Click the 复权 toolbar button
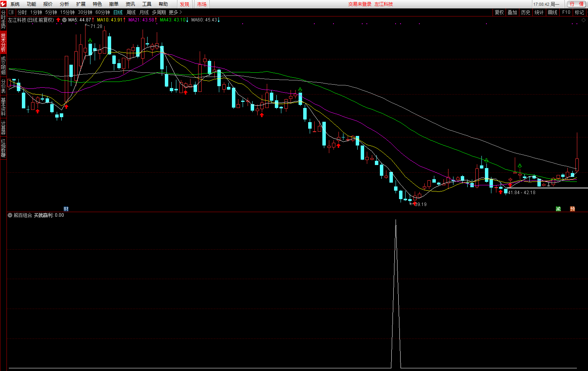The image size is (588, 371). [499, 12]
